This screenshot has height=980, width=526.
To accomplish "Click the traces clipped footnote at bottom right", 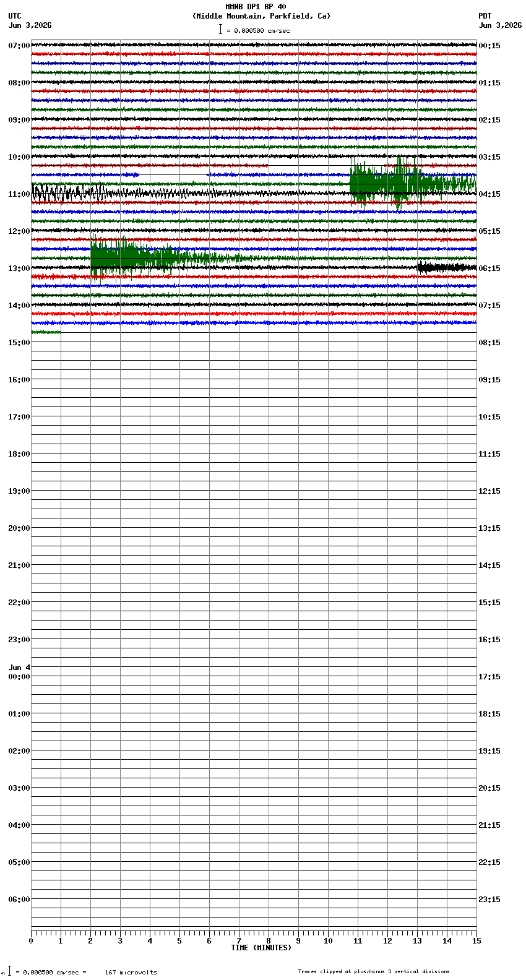I will (374, 971).
